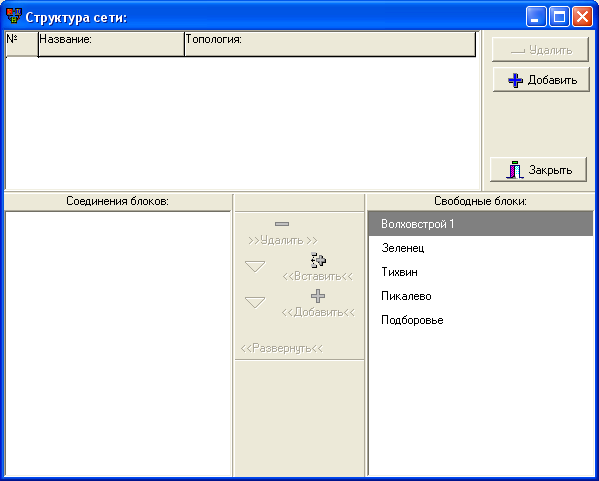Click the Свободные блоки: header
The height and width of the screenshot is (481, 599).
[480, 201]
